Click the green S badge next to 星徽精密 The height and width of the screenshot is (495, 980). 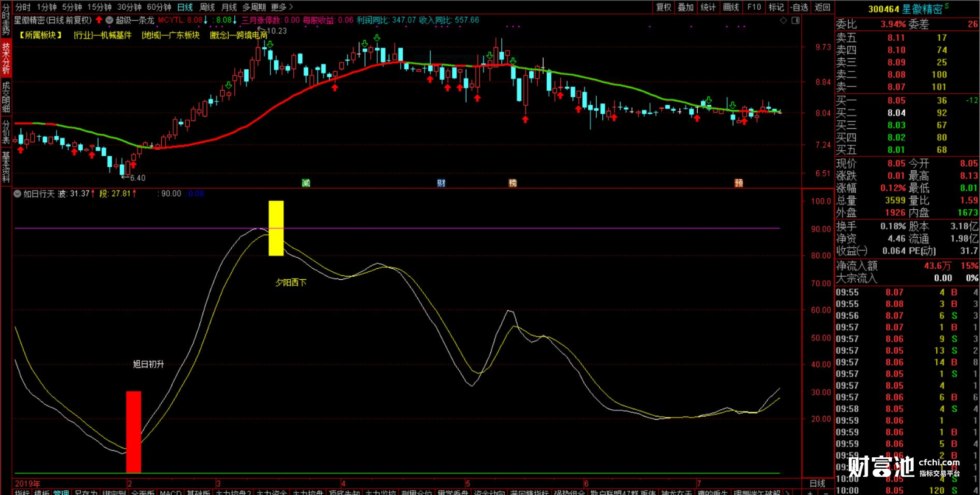click(x=947, y=7)
